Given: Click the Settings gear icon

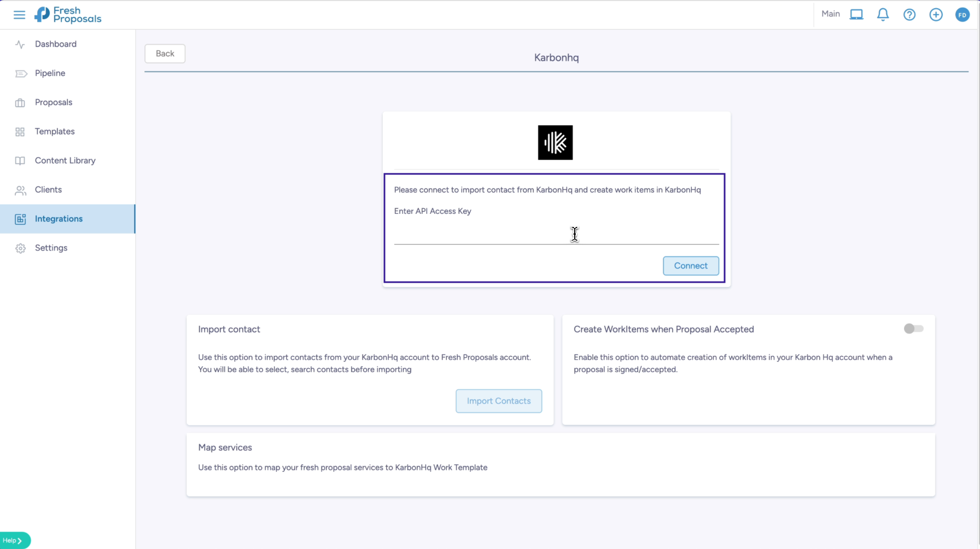Looking at the screenshot, I should [20, 248].
